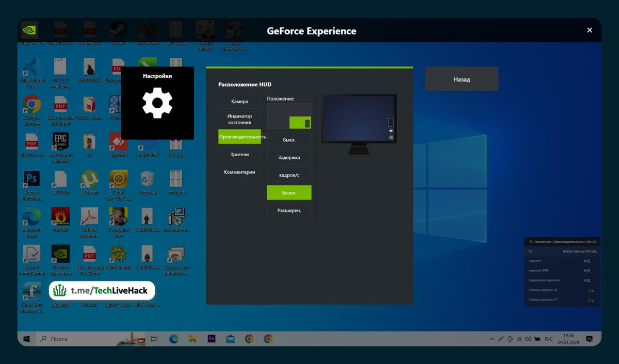Close the GeForce Experience overlay
The image size is (619, 364).
590,30
